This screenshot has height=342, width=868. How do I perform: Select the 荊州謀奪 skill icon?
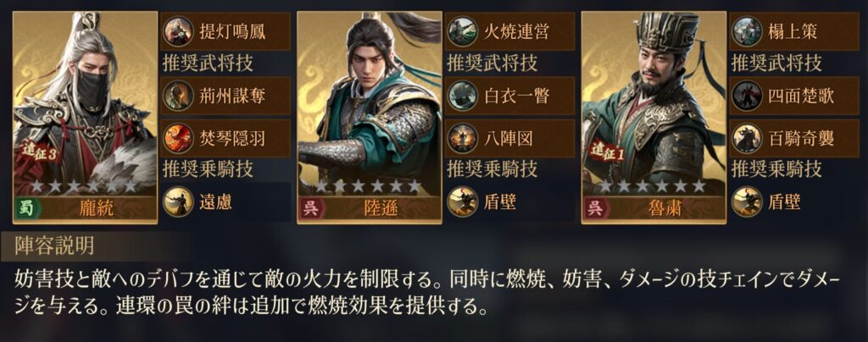(178, 97)
